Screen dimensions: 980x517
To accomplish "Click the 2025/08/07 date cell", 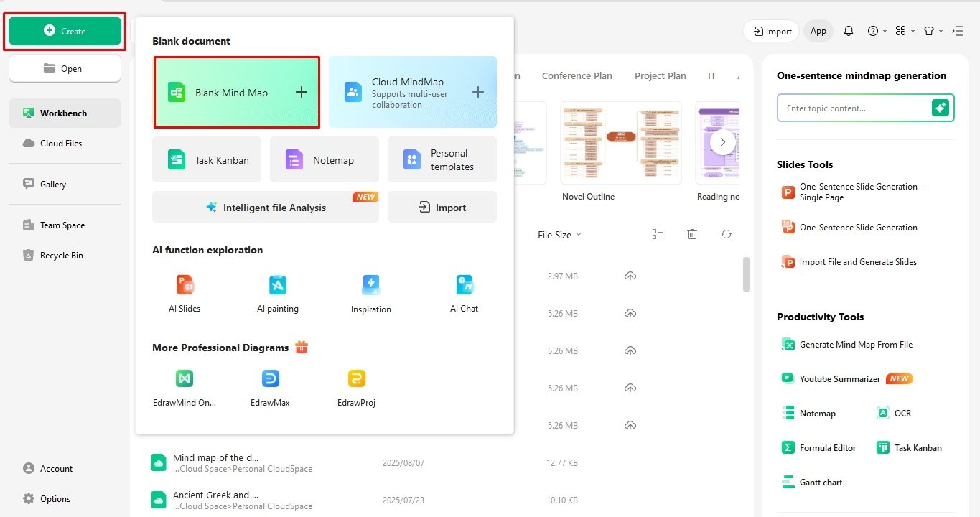I will point(403,463).
